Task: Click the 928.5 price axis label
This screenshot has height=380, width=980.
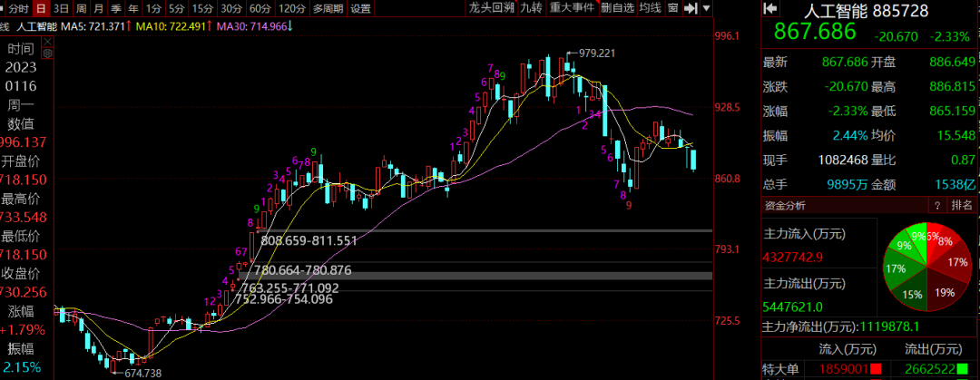Action: coord(728,108)
